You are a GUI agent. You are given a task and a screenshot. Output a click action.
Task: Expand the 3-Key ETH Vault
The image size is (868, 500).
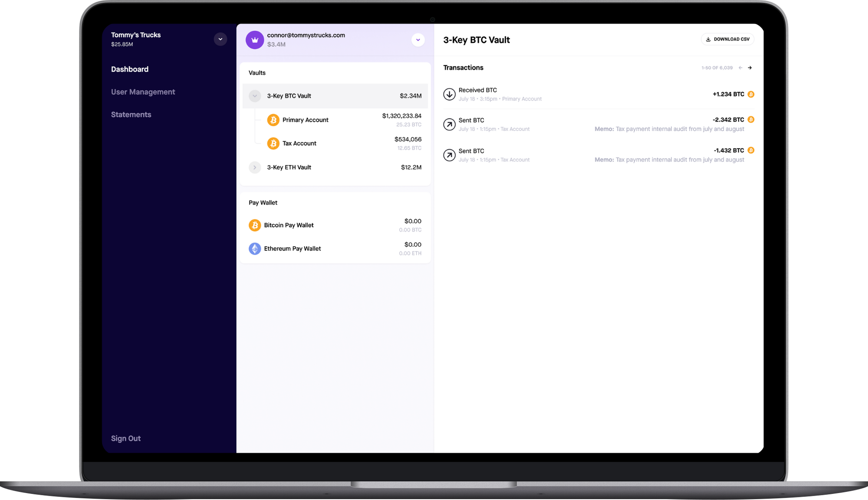255,167
